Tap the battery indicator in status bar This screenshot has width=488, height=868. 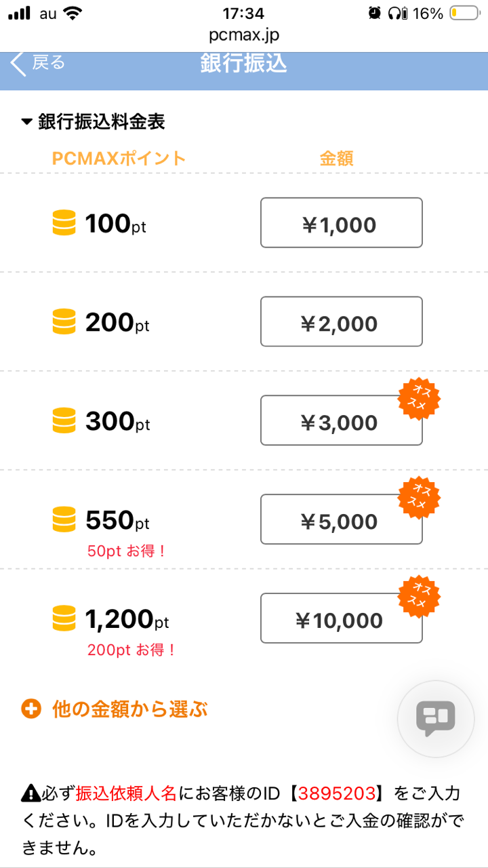tap(464, 14)
